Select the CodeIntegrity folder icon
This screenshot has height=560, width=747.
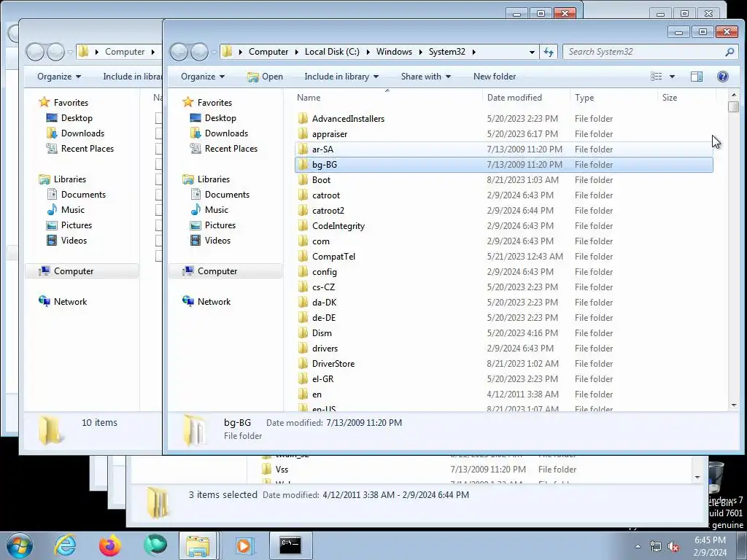303,226
